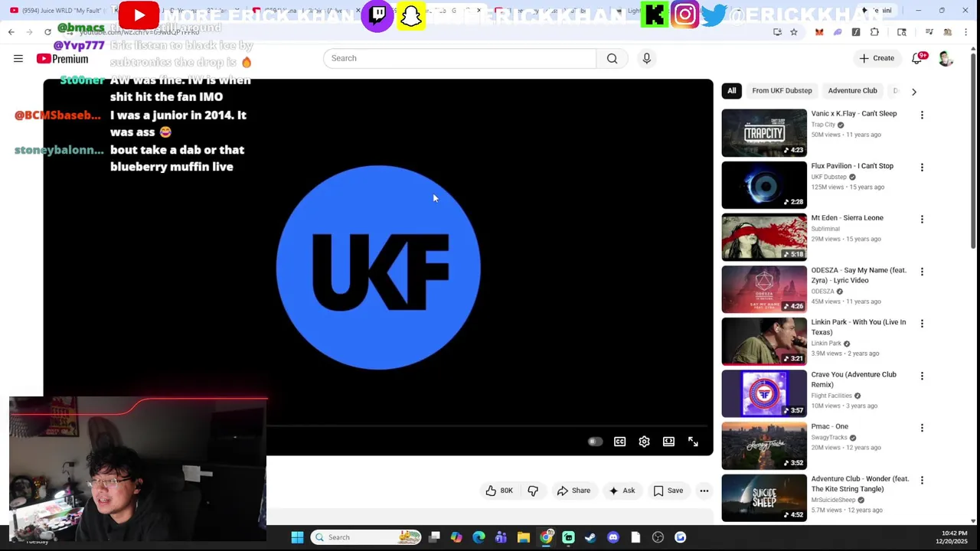
Task: Like the video with thumbs up
Action: pos(498,491)
